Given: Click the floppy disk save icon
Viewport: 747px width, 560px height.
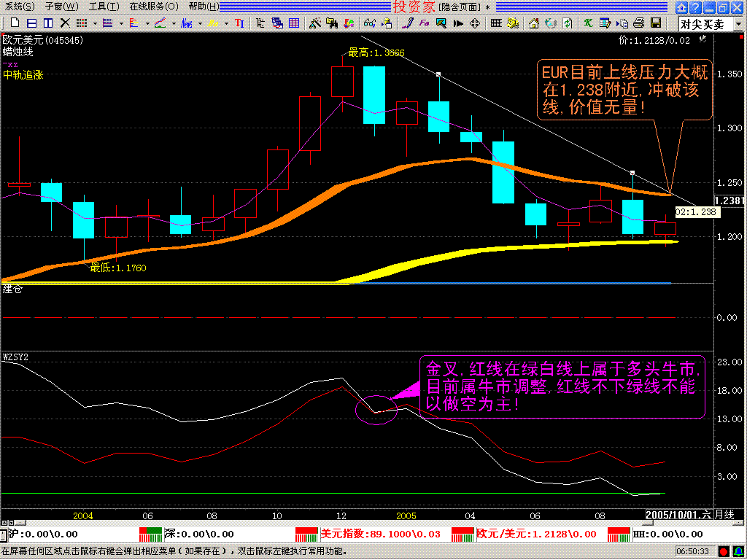Looking at the screenshot, I should 656,23.
